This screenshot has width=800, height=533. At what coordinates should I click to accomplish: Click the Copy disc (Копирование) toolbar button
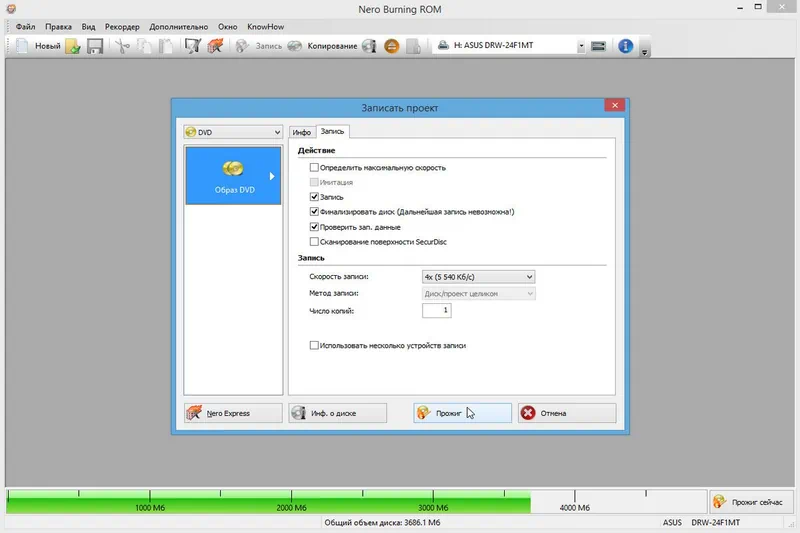322,46
